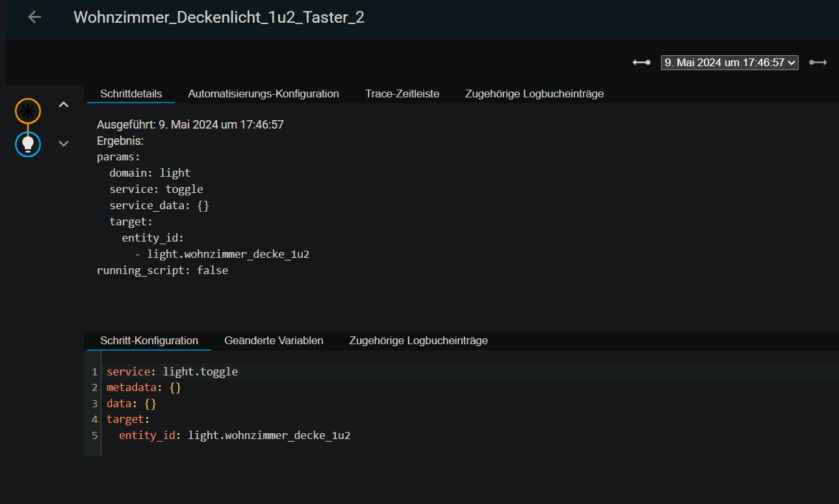
Task: Click the back arrow beside the automation title
Action: pyautogui.click(x=34, y=18)
